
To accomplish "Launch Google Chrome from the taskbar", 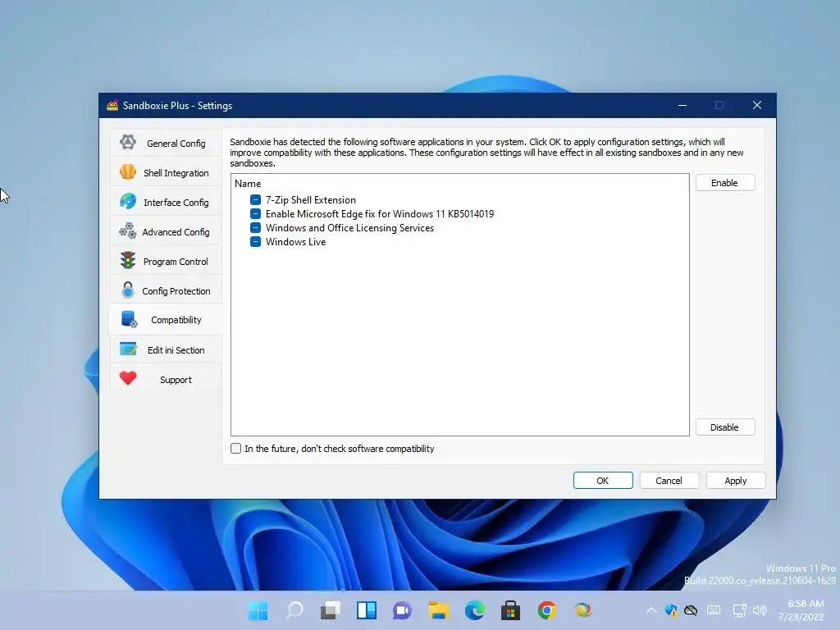I will tap(546, 610).
